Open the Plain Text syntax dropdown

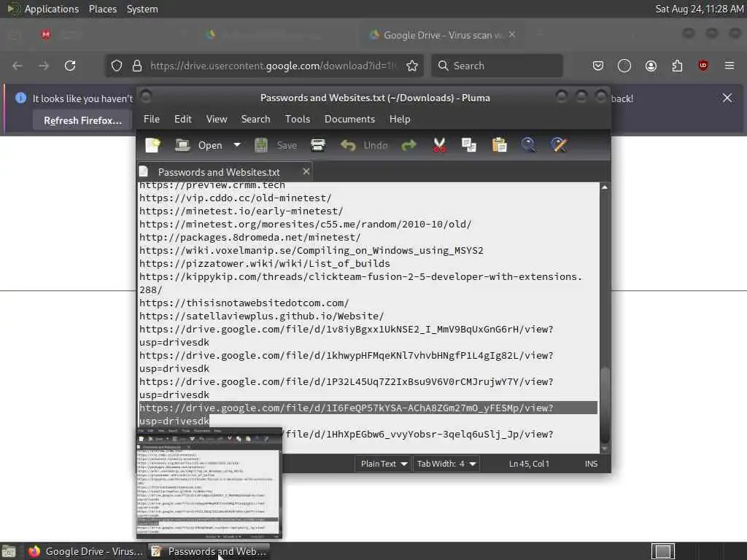click(383, 464)
